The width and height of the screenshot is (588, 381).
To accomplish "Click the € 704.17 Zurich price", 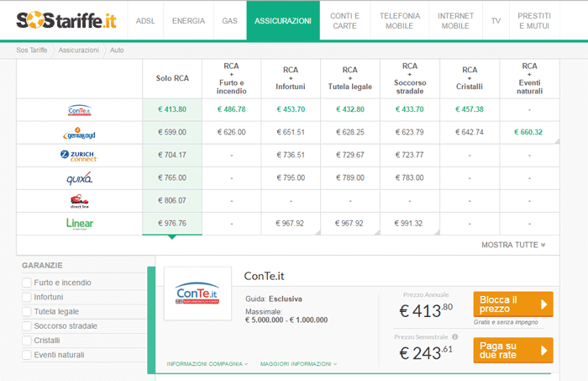I will (172, 155).
